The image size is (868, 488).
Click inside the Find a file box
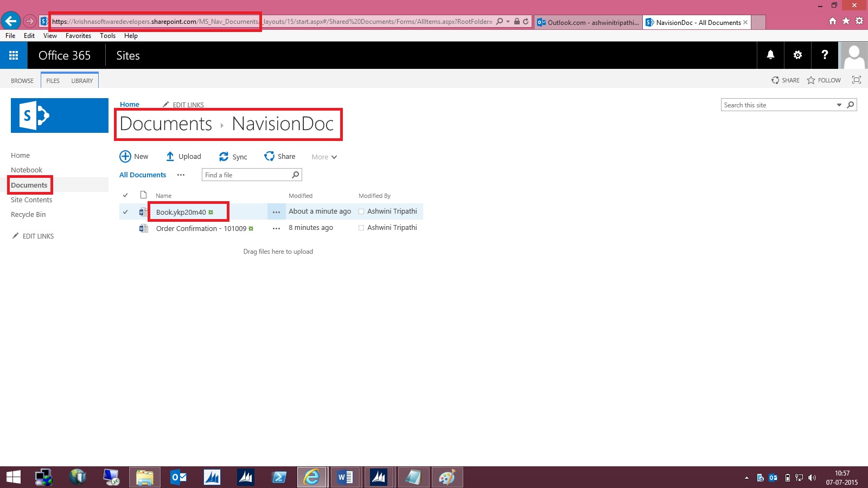coord(244,175)
